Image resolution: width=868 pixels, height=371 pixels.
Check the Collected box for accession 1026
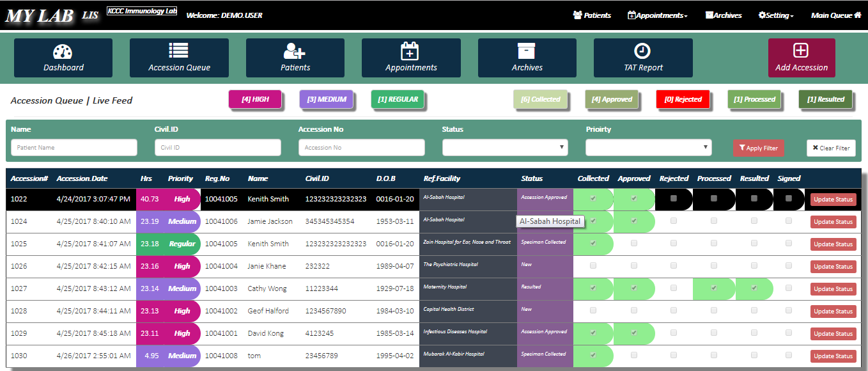(593, 265)
